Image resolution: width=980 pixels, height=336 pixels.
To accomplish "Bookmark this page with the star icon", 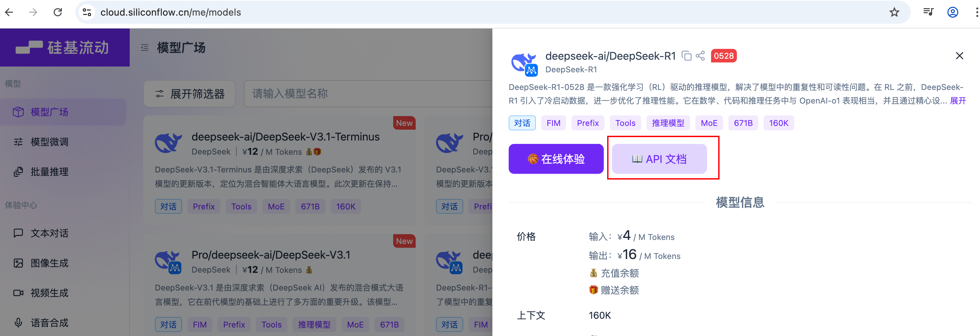I will tap(894, 13).
